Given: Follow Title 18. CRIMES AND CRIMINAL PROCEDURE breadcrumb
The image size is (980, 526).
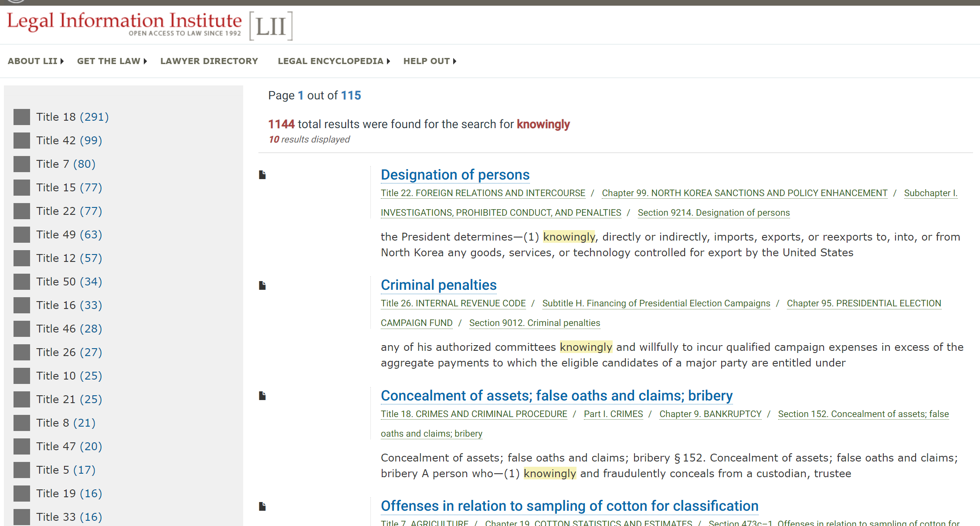Looking at the screenshot, I should pos(474,414).
